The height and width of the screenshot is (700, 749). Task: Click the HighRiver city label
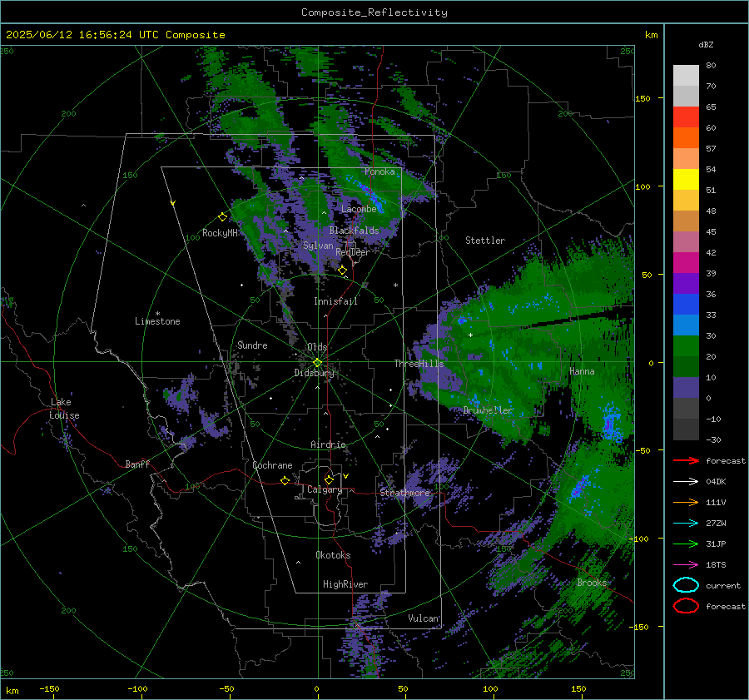point(345,584)
